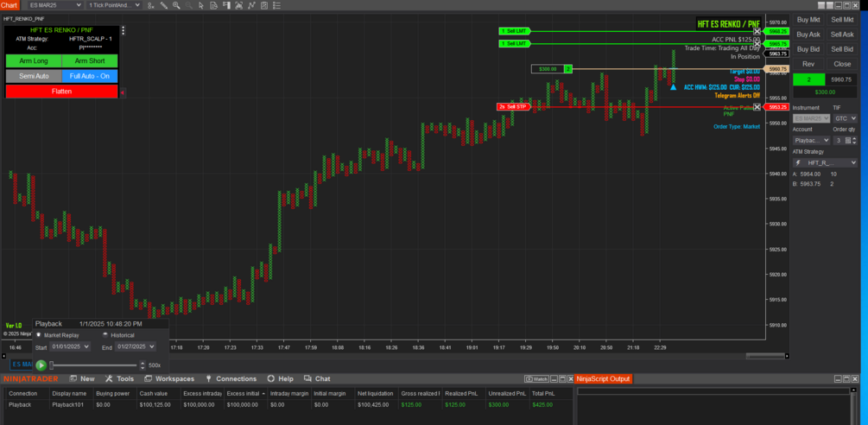Click the Rev button

808,64
